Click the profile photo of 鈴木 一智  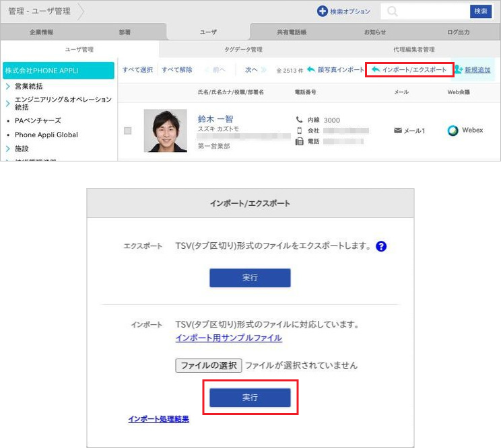click(165, 130)
